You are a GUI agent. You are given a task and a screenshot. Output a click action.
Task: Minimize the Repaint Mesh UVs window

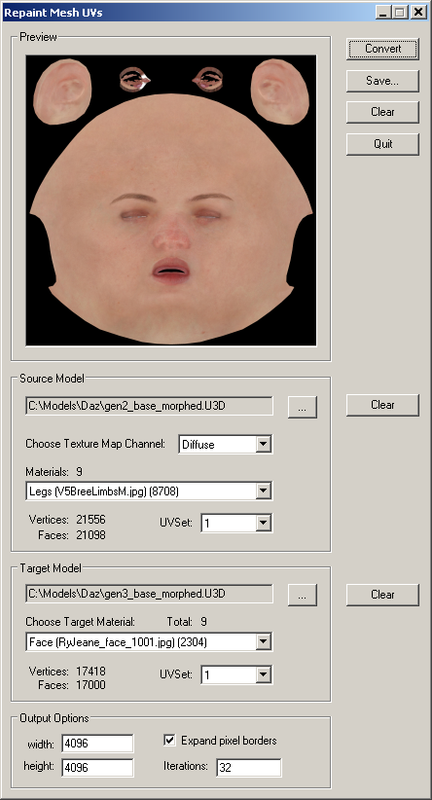pos(383,12)
